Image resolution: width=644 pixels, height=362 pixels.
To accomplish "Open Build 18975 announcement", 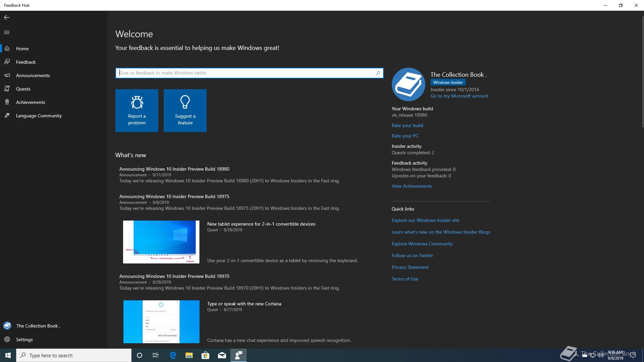I will coord(174,196).
